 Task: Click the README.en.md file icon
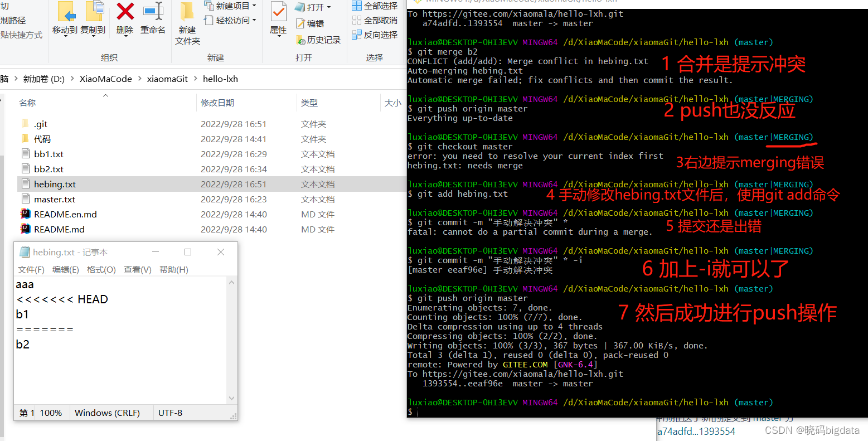pos(25,214)
